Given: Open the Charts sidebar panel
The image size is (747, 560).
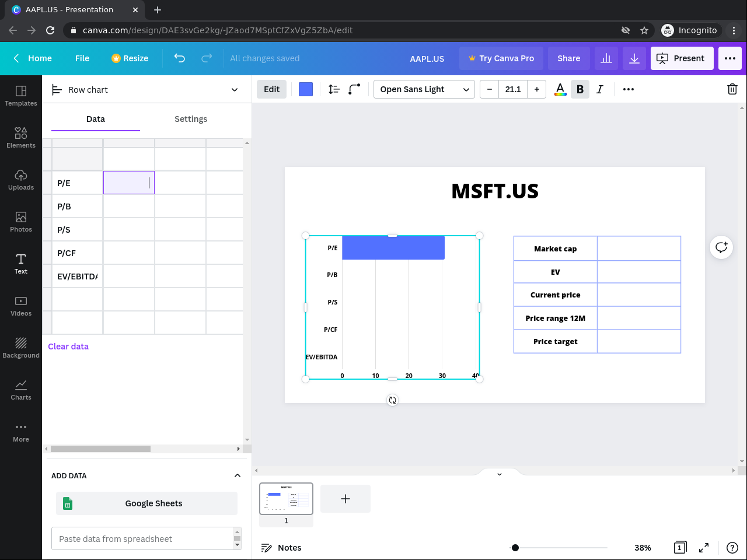Looking at the screenshot, I should (21, 390).
